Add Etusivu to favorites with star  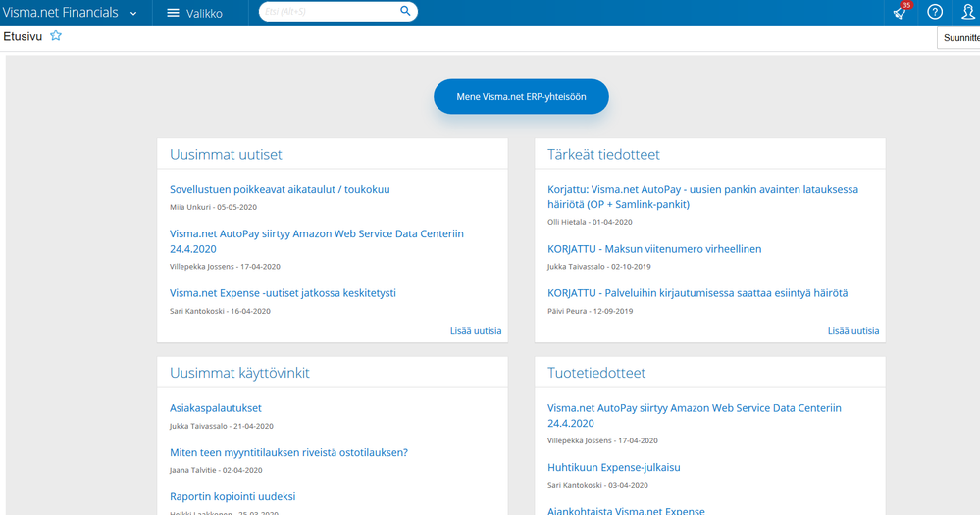[56, 36]
